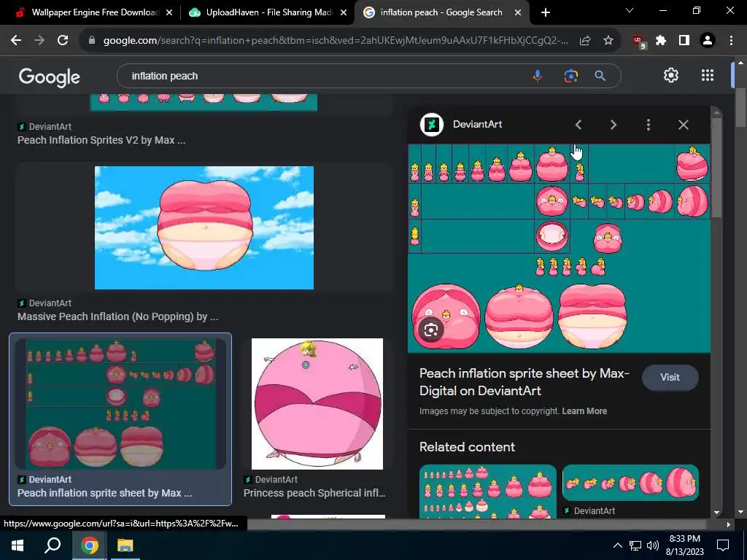This screenshot has height=560, width=747.
Task: Go back with browser back arrow
Action: pyautogui.click(x=16, y=41)
